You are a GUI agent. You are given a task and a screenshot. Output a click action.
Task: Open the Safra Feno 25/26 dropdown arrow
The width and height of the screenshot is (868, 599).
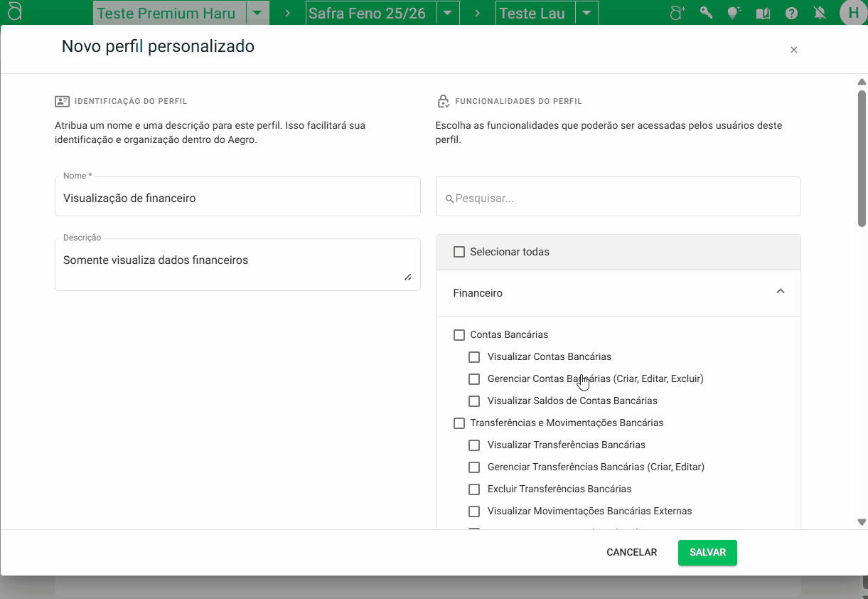pyautogui.click(x=447, y=14)
